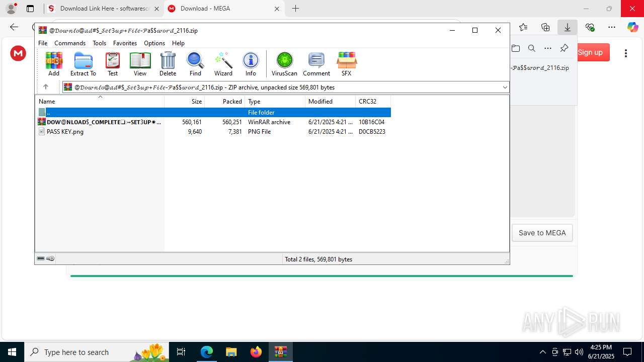The image size is (644, 362).
Task: Sort by the Packed column header
Action: click(225, 101)
